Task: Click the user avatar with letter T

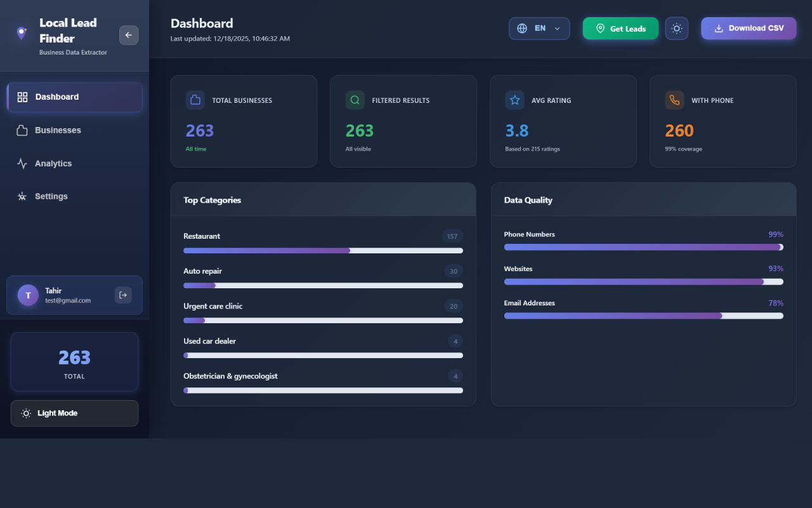Action: (28, 295)
